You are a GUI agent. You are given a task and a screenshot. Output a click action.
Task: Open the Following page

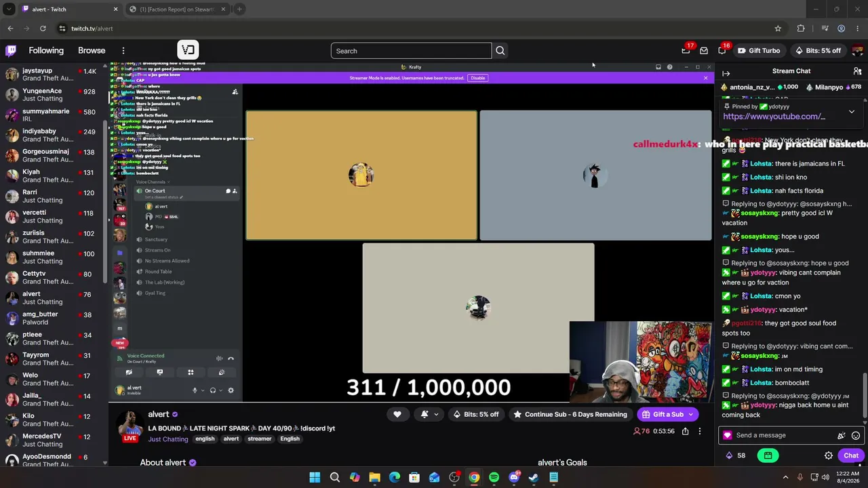click(46, 51)
